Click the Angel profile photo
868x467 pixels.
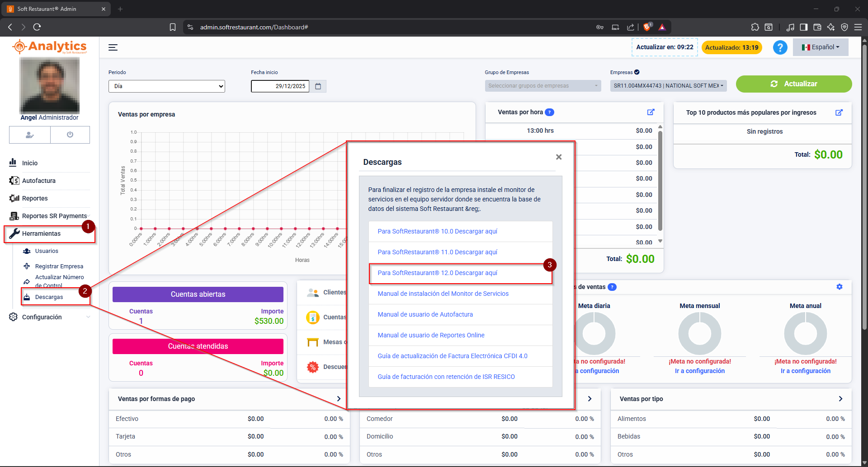pos(50,85)
